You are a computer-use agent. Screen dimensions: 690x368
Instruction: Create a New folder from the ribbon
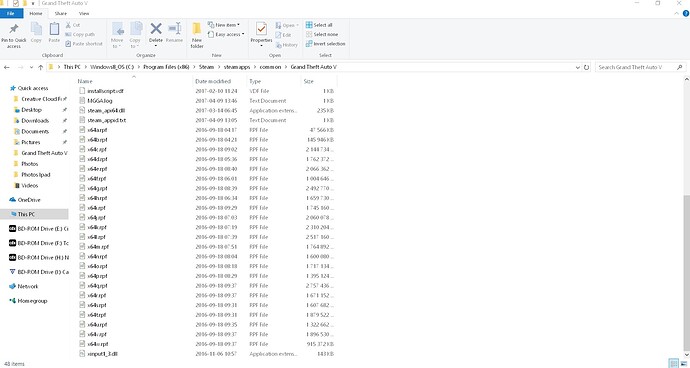tap(197, 35)
